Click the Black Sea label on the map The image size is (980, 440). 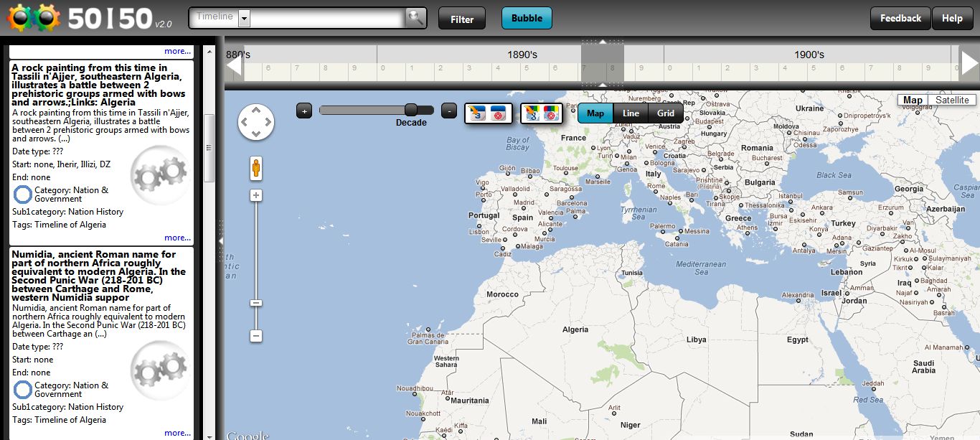[x=834, y=175]
